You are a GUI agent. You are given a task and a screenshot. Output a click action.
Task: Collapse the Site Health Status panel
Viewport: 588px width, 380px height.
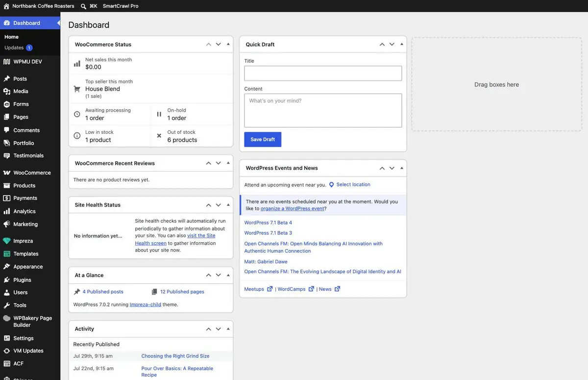coord(228,204)
